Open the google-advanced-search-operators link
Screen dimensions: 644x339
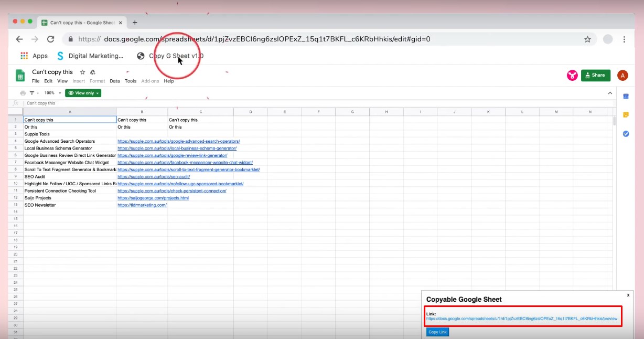(179, 141)
